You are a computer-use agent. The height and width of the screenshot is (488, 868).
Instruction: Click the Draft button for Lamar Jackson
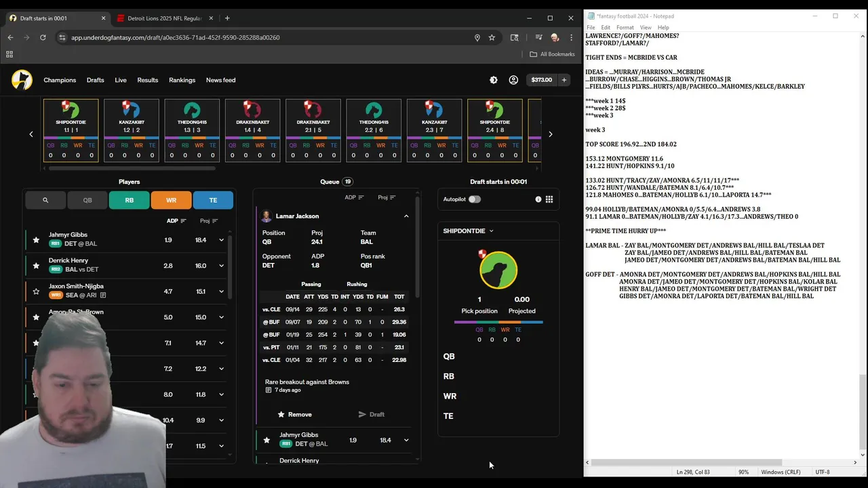[x=371, y=414]
